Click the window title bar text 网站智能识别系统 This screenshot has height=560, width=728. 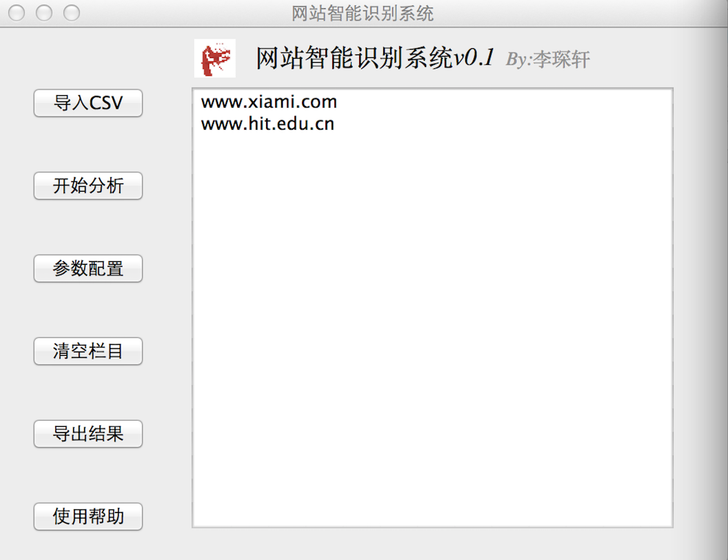(363, 13)
